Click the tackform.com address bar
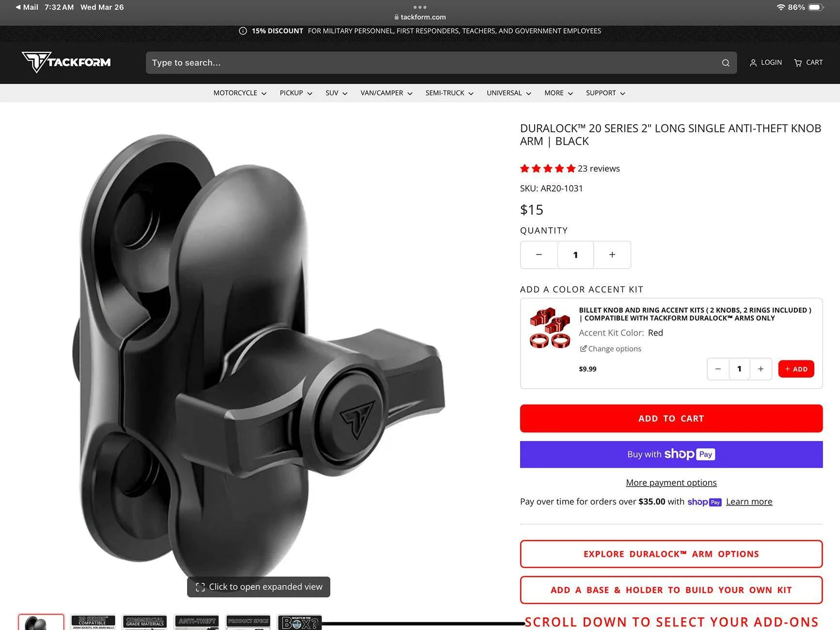This screenshot has height=630, width=840. pos(420,17)
